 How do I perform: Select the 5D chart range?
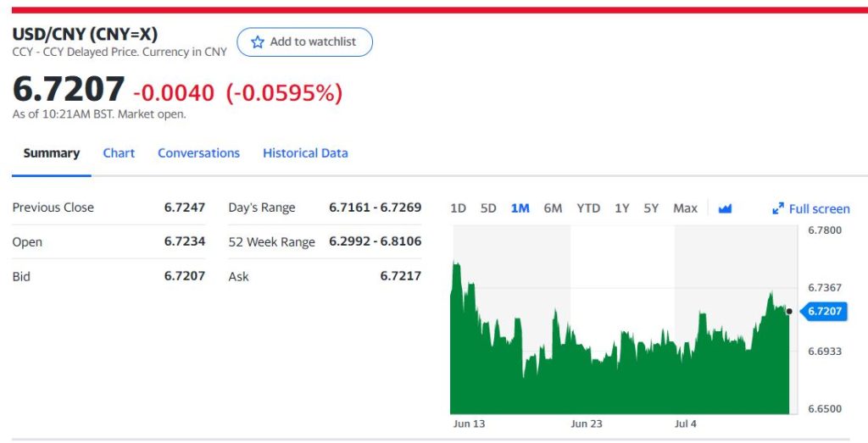pos(488,208)
